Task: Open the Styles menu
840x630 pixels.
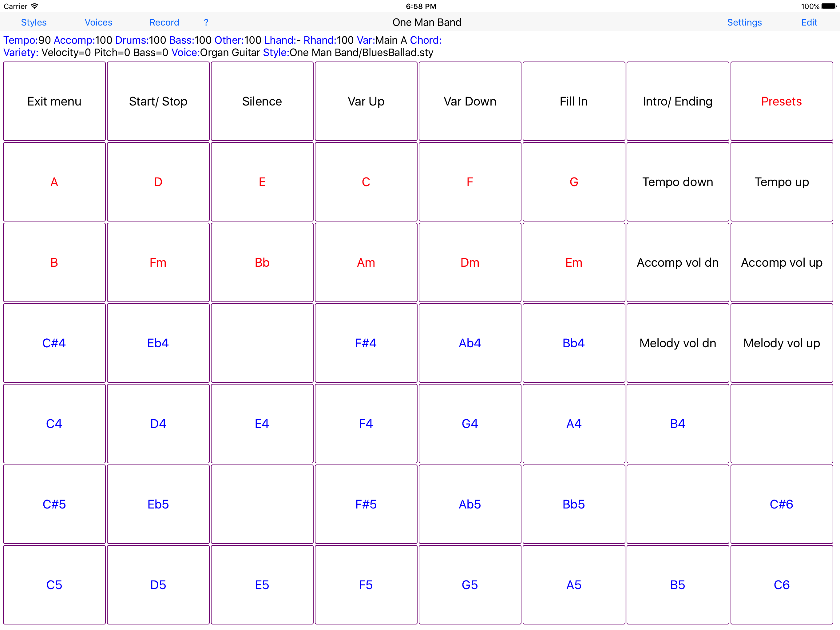Action: pos(34,22)
